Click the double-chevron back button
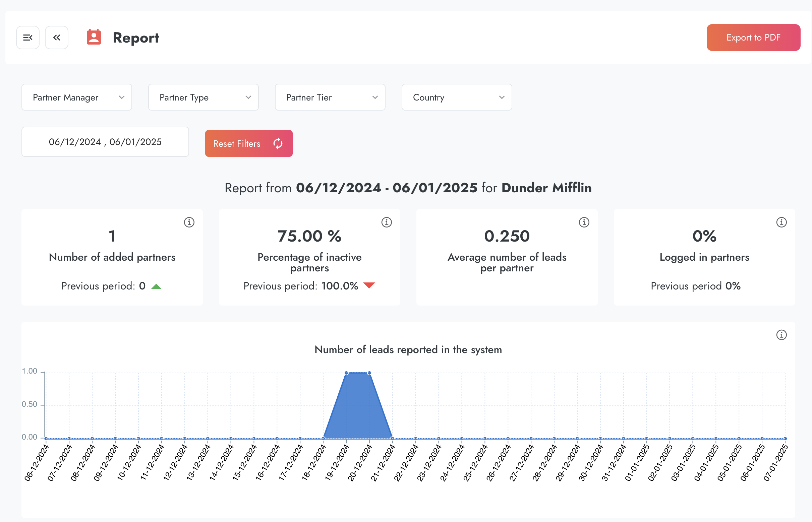Screen dimensions: 812x522 pyautogui.click(x=57, y=38)
